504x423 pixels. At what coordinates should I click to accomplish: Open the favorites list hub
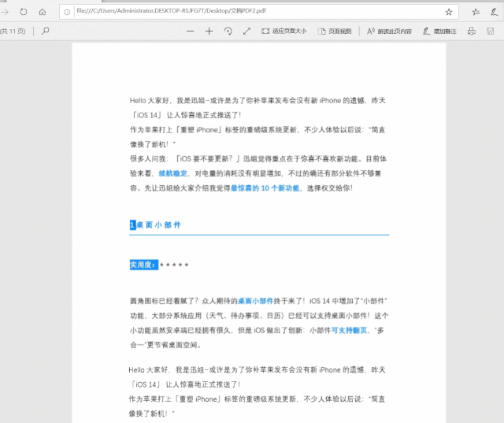click(476, 13)
